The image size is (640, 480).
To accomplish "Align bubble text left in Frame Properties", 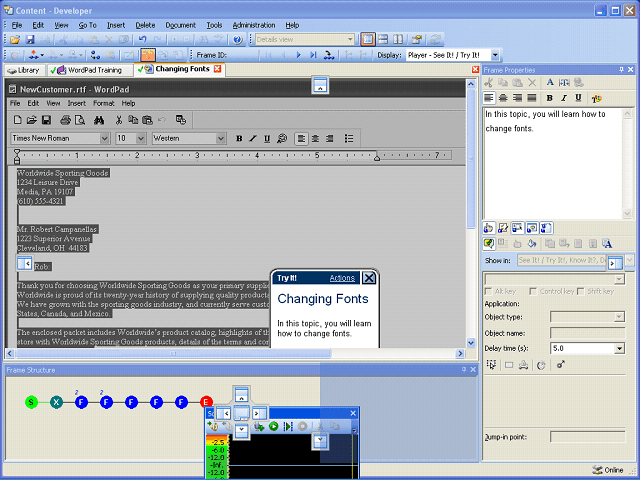I will [x=489, y=98].
